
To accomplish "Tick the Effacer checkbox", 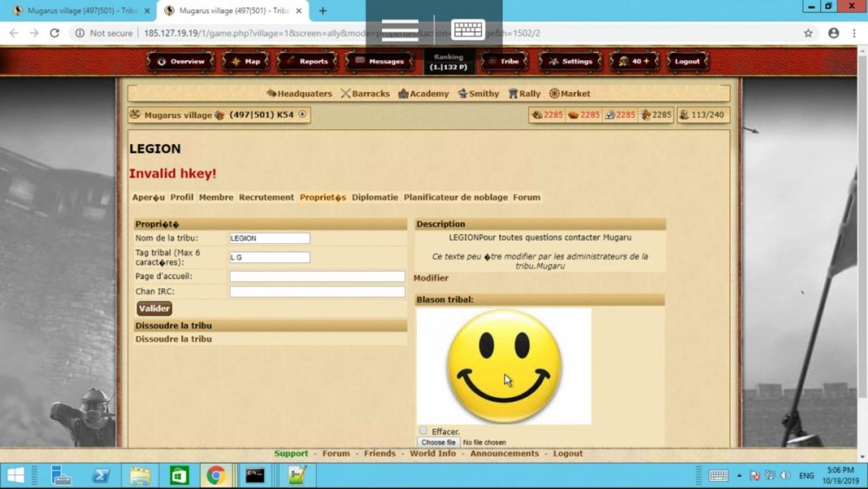I will (x=423, y=431).
